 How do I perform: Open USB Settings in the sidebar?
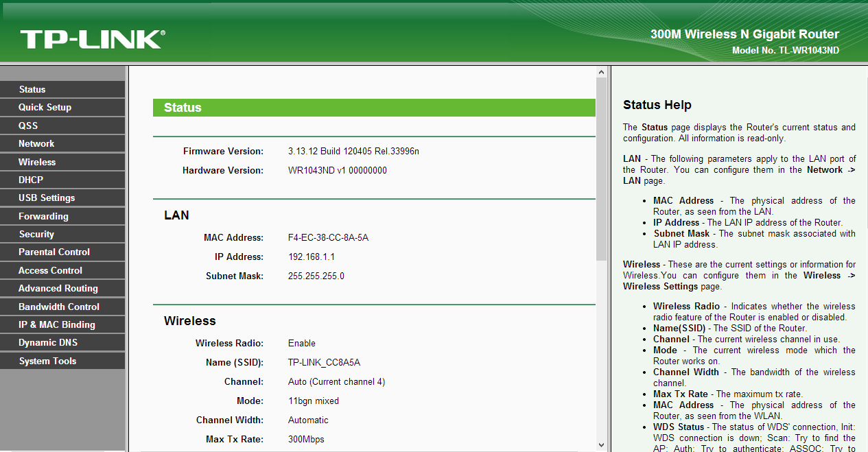tap(62, 198)
